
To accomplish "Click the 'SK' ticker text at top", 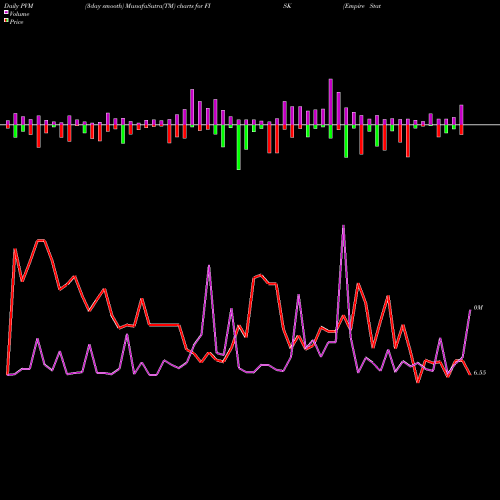I will (x=287, y=6).
